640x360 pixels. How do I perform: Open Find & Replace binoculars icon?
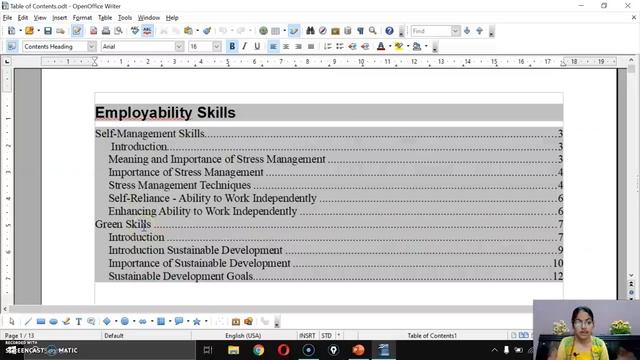pos(310,31)
